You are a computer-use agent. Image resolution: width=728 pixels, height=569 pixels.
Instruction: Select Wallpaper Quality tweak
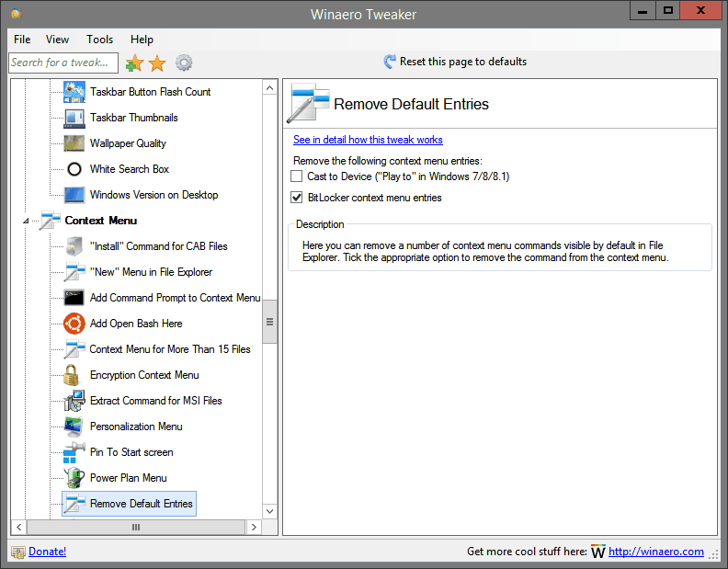[x=128, y=143]
